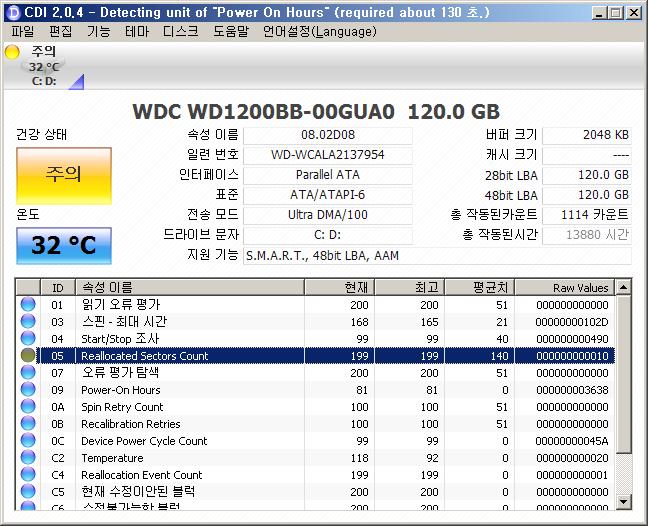Select the Reallocation Event Count row
648x526 pixels.
pyautogui.click(x=315, y=475)
